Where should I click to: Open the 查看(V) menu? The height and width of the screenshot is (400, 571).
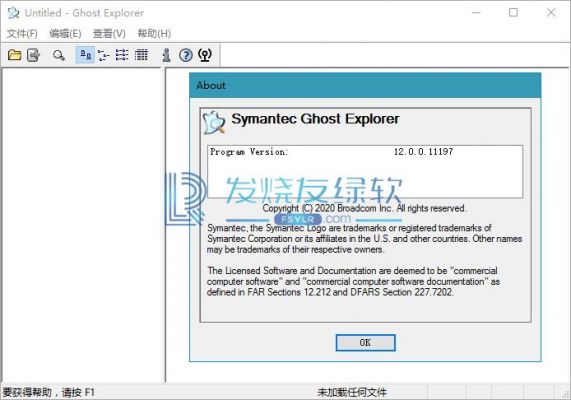point(109,34)
